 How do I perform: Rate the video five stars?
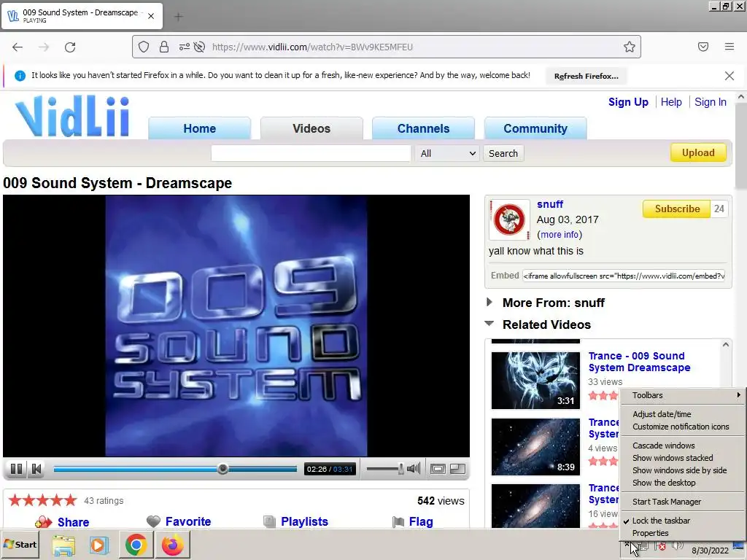tap(71, 500)
